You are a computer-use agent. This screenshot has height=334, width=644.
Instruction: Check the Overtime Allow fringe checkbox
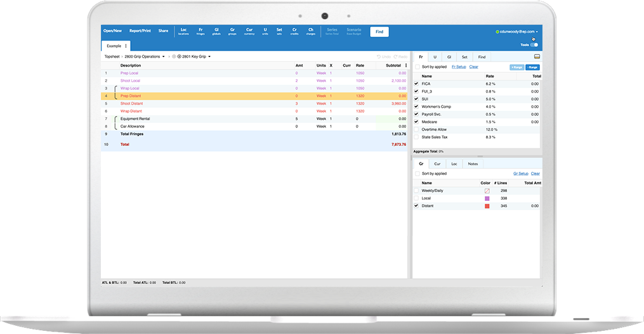pyautogui.click(x=416, y=129)
